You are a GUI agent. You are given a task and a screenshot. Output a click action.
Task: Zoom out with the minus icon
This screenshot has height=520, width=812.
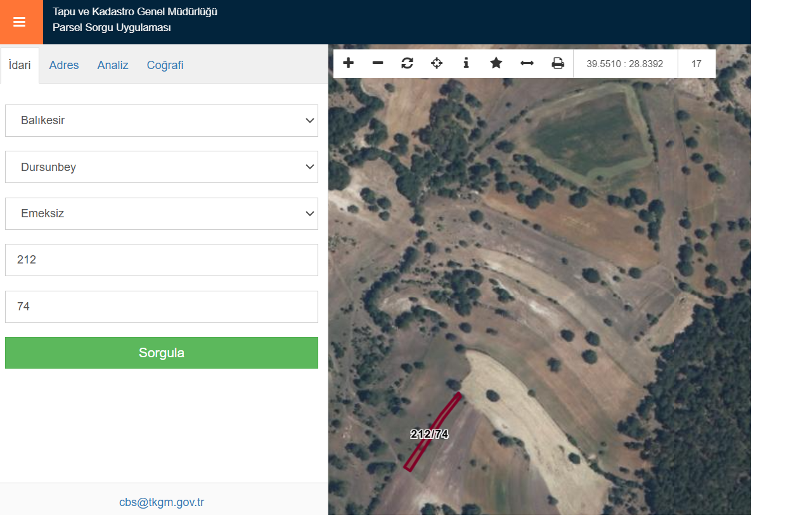tap(378, 63)
